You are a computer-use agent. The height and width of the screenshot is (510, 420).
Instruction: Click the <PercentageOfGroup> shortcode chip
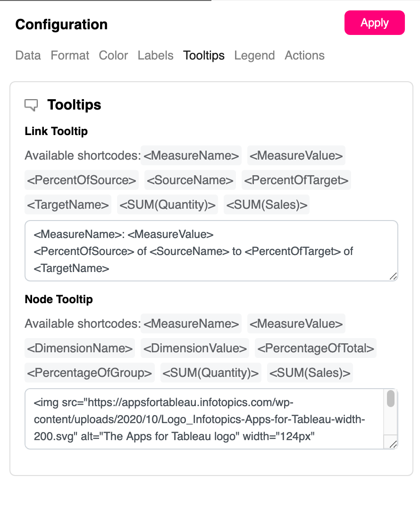pyautogui.click(x=90, y=373)
